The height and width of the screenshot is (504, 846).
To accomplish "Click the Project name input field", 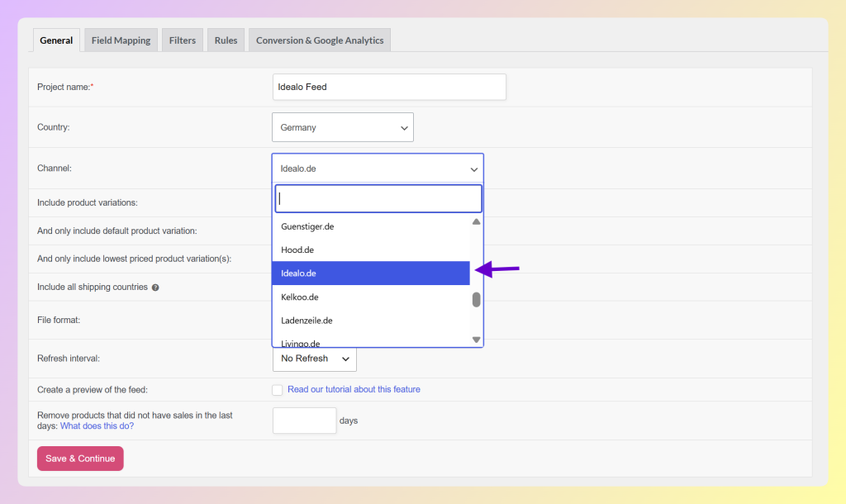I will click(x=389, y=87).
